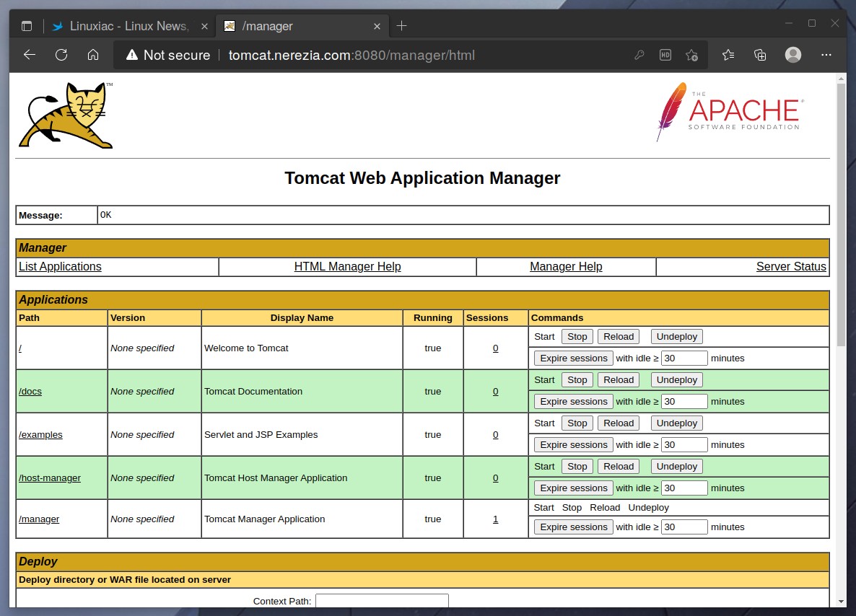
Task: Open sessions count for Tomcat Documentation
Action: [495, 391]
